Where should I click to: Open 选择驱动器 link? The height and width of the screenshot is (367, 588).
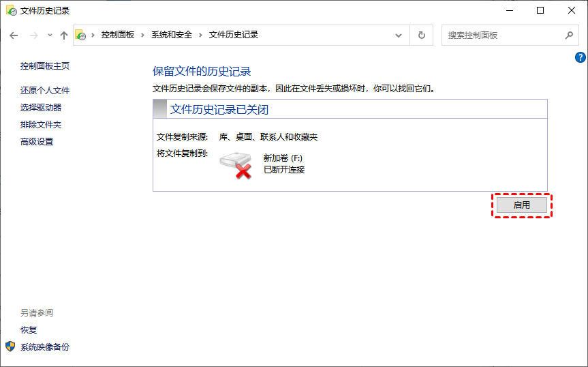(41, 108)
